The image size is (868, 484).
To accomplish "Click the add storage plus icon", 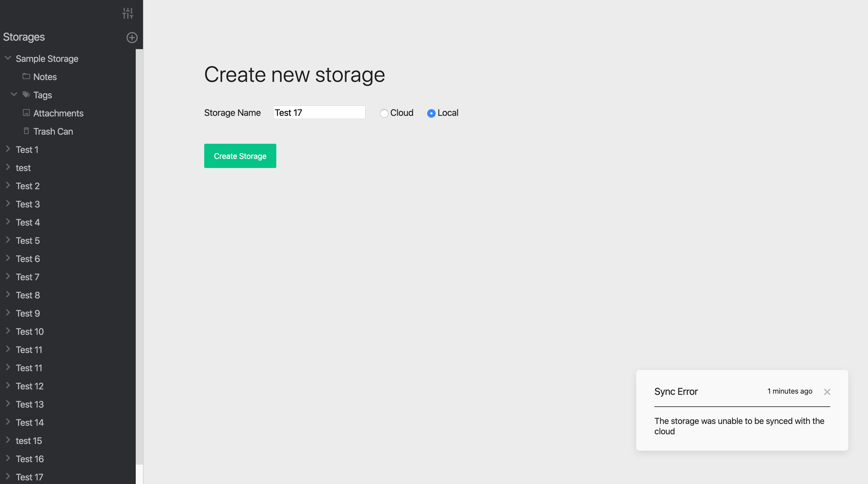I will click(x=132, y=37).
